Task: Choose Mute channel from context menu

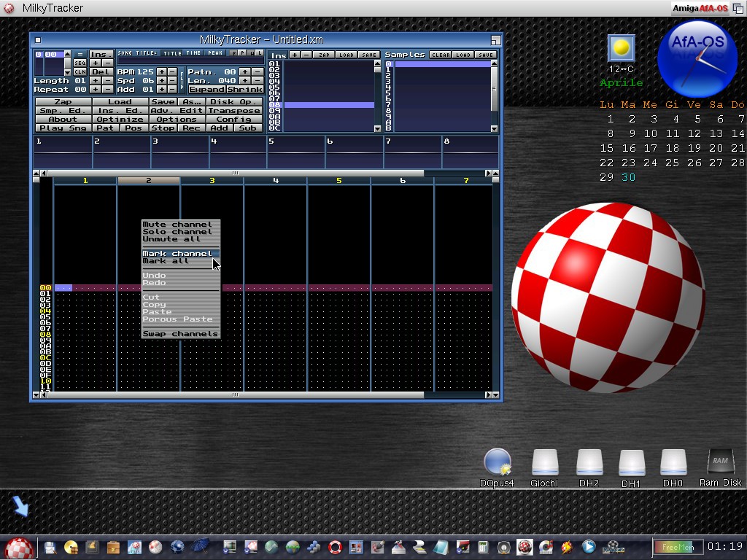Action: tap(177, 225)
